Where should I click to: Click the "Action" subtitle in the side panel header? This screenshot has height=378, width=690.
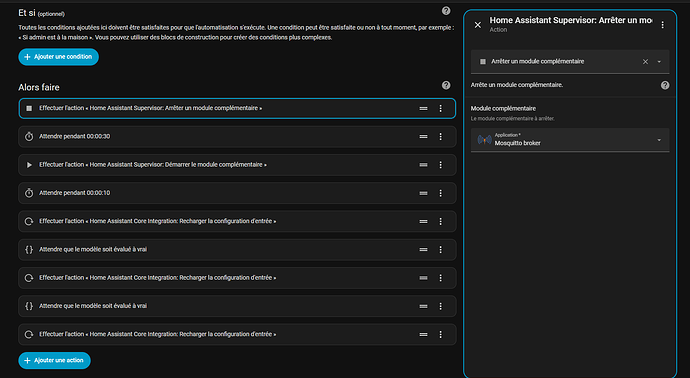click(498, 30)
